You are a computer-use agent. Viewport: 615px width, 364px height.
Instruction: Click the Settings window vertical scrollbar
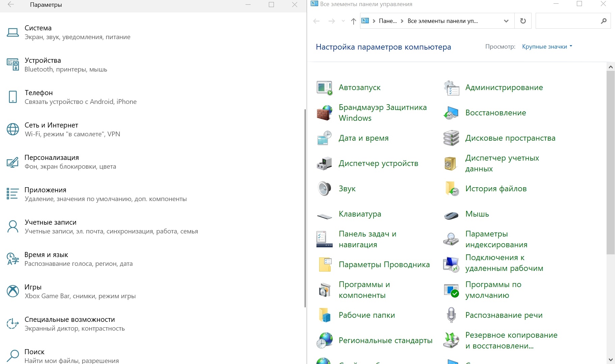[x=305, y=208]
